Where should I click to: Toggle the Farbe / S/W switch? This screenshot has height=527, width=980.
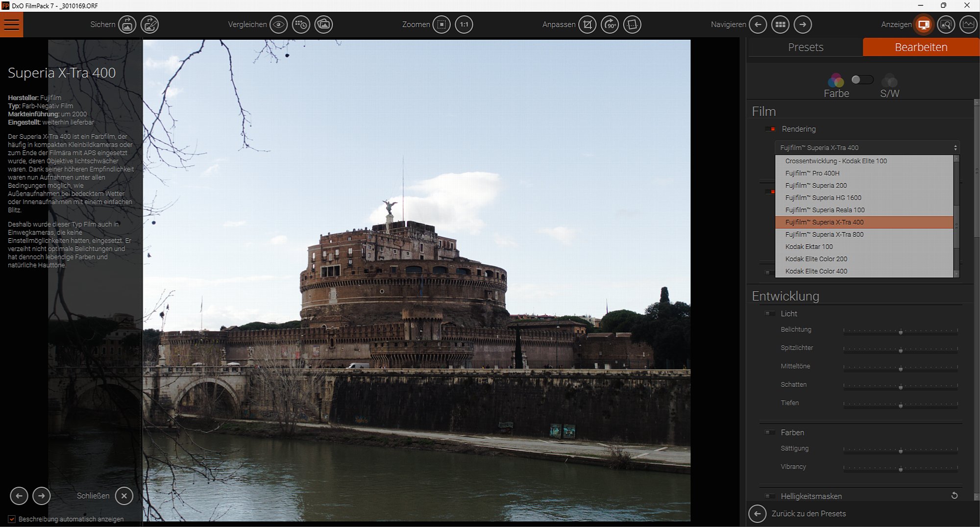point(862,80)
